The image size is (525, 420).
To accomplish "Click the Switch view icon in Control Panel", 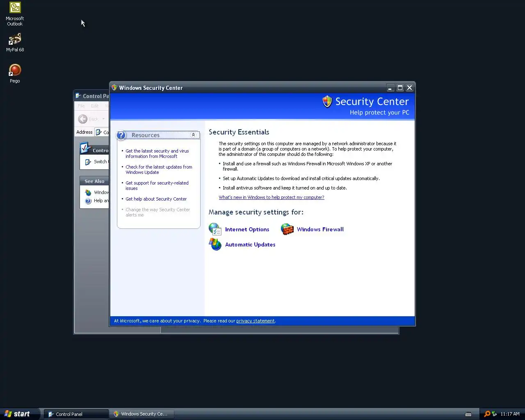I will [x=88, y=162].
